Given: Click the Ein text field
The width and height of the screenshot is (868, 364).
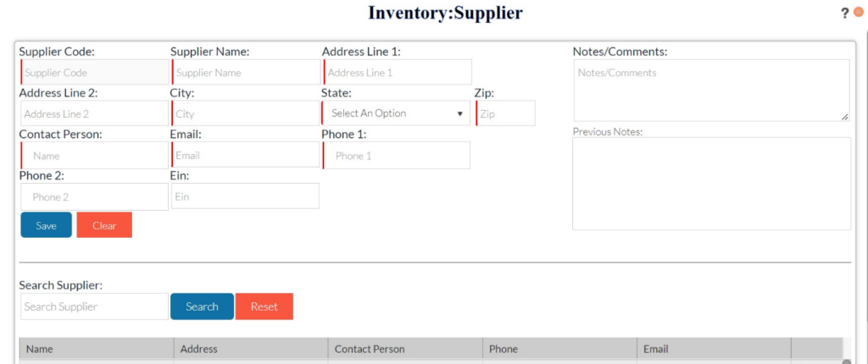Looking at the screenshot, I should (x=245, y=196).
